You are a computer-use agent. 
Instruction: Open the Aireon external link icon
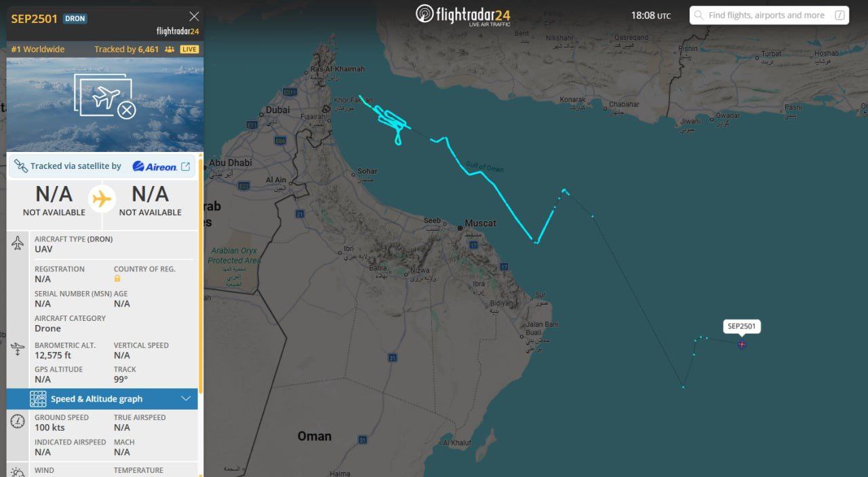pos(186,166)
